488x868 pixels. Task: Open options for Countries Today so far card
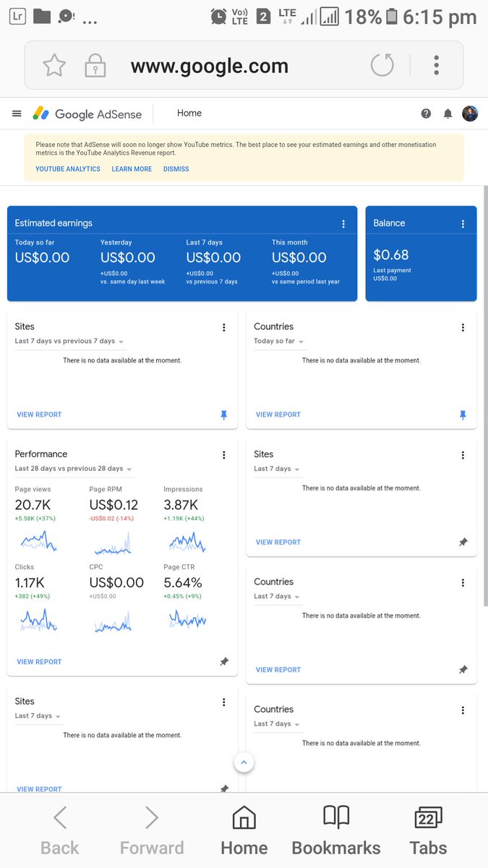[x=463, y=328]
